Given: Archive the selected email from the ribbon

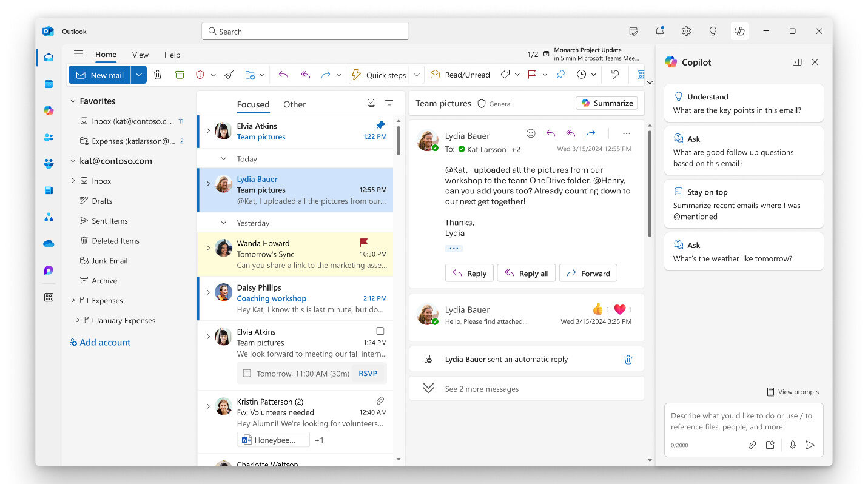Looking at the screenshot, I should click(180, 75).
